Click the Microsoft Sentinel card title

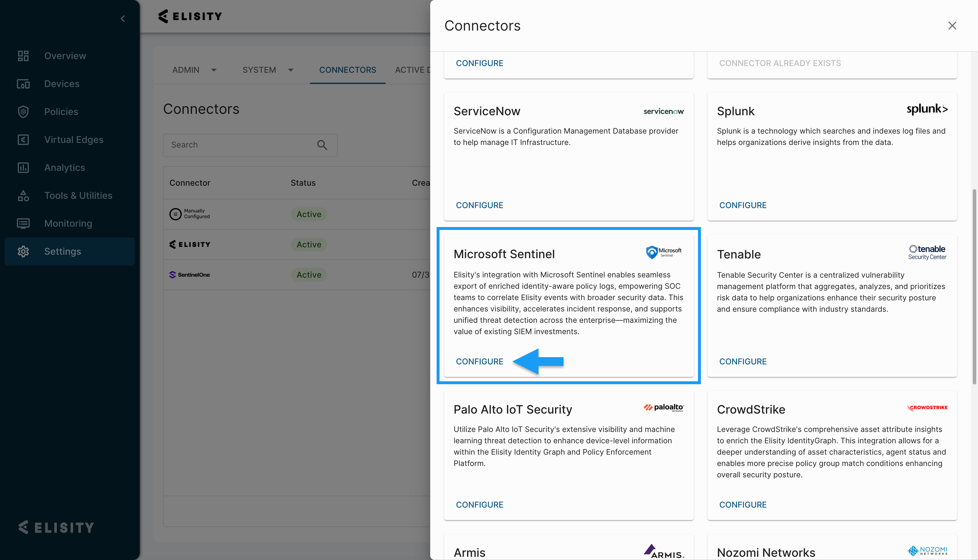(x=504, y=254)
